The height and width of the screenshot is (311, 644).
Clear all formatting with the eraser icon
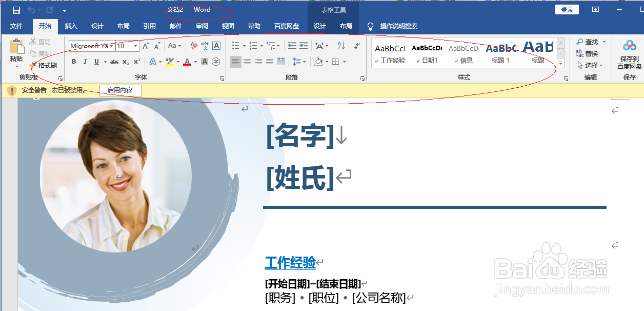[193, 46]
